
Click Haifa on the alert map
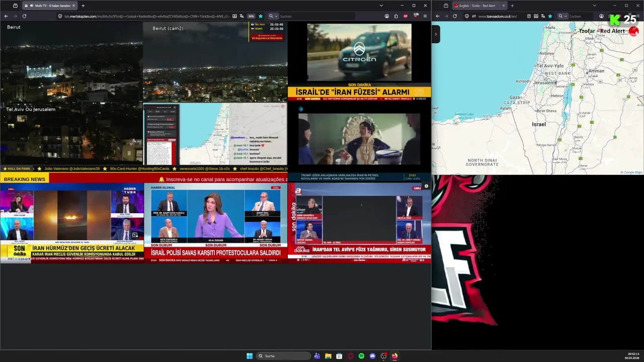pyautogui.click(x=550, y=28)
